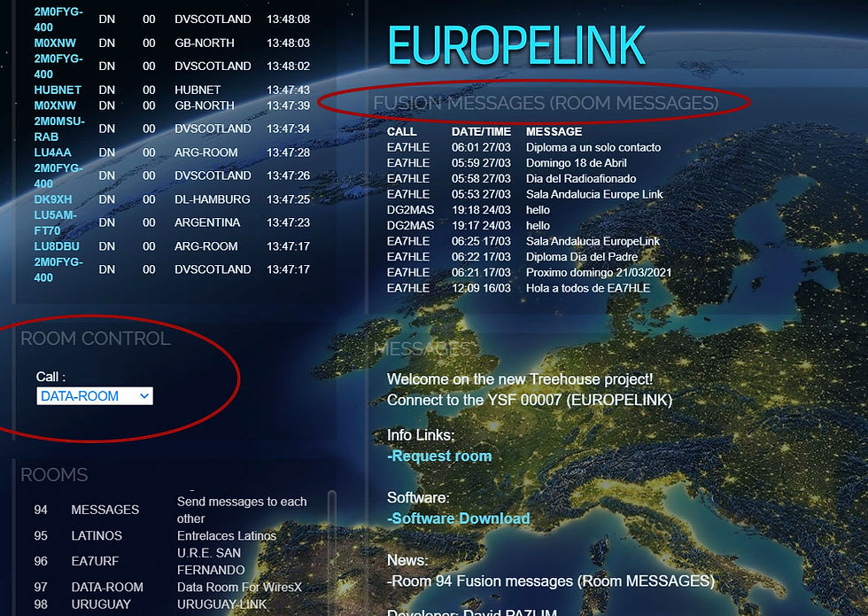Click message 'Diploma Dia del Padre'
Image resolution: width=868 pixels, height=616 pixels.
point(582,257)
